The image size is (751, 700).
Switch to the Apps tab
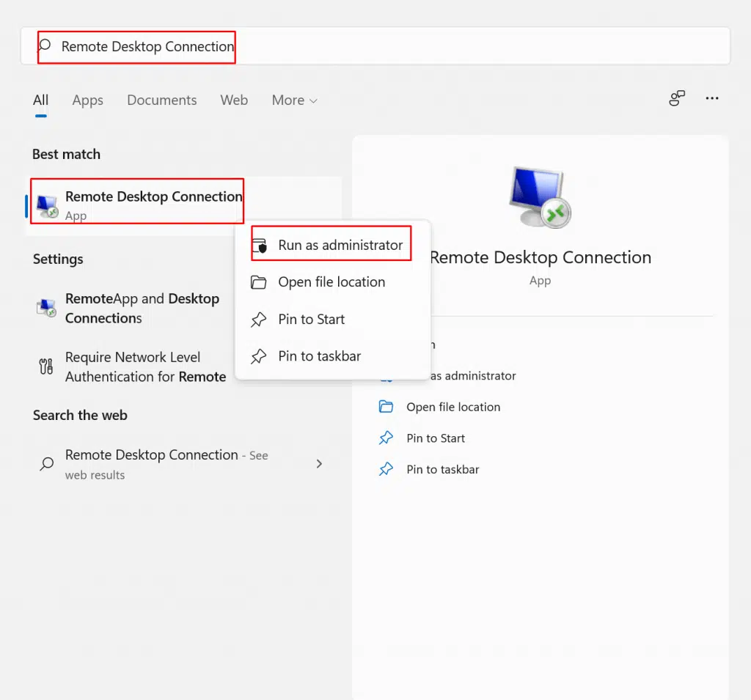87,100
